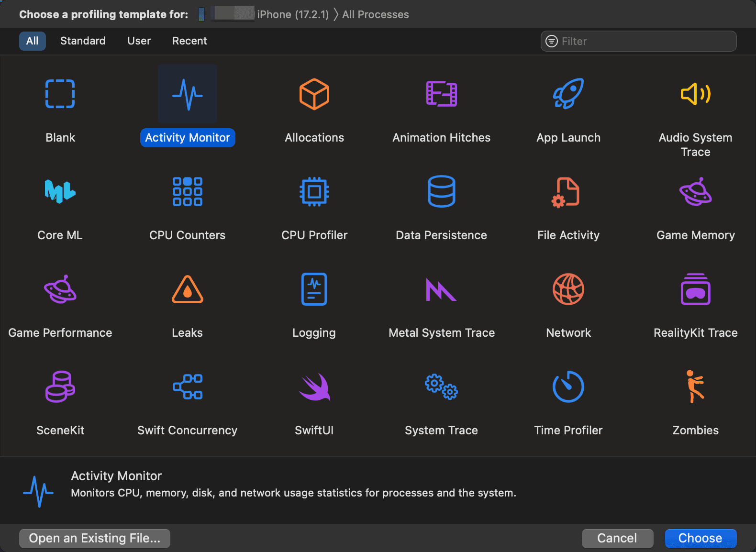The image size is (756, 552).
Task: Click the Audio System Trace label
Action: point(696,145)
